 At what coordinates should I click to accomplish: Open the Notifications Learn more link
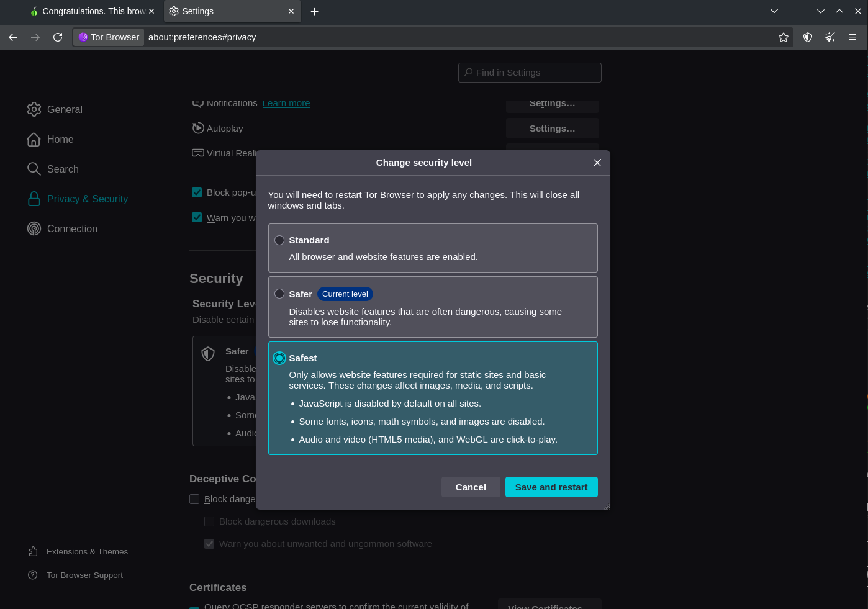286,103
